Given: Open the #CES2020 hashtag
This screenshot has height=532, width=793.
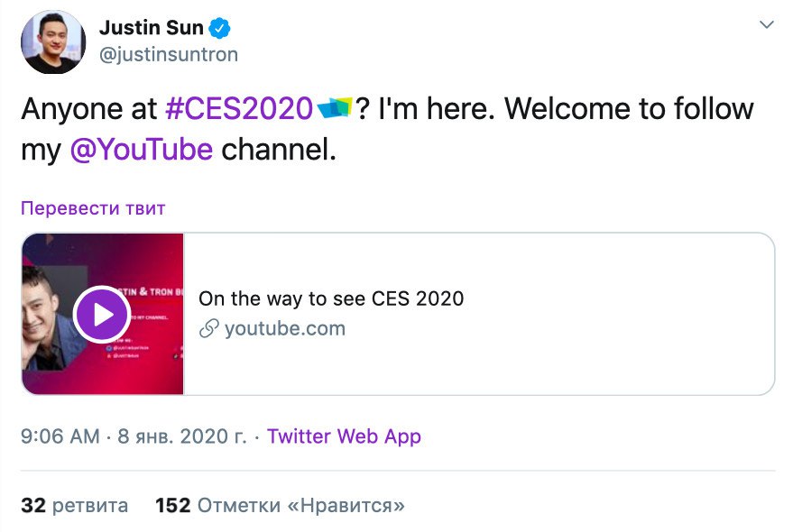Looking at the screenshot, I should click(239, 109).
